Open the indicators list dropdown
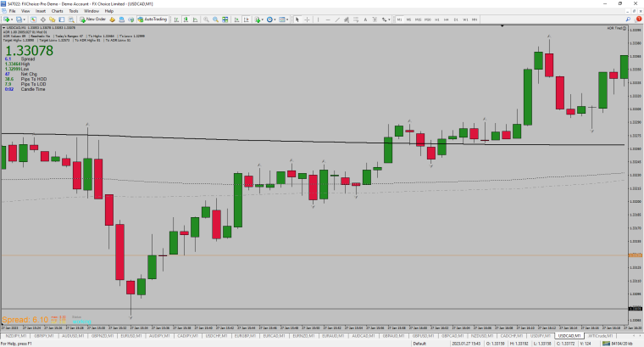 [x=258, y=20]
